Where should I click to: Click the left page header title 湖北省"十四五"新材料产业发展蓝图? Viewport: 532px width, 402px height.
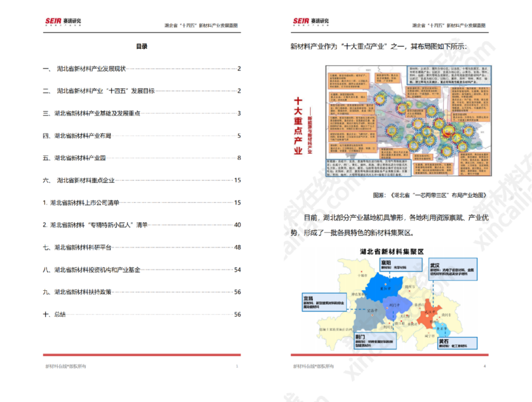pos(201,26)
